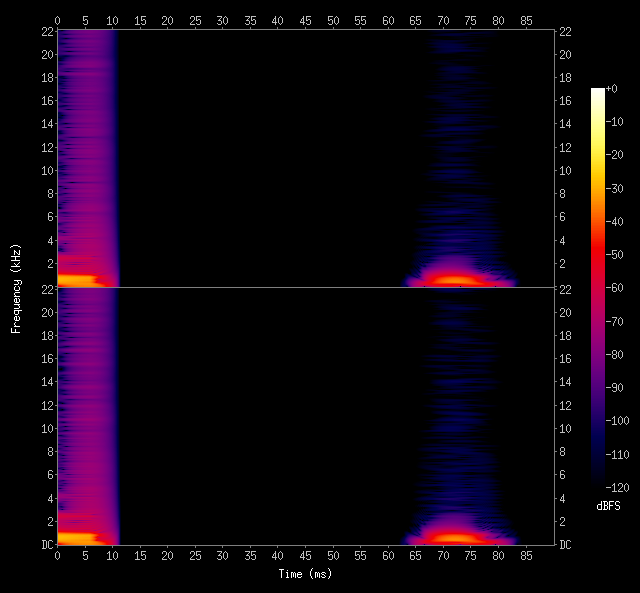Click the +0 label atop the dBFS scale
Screen dimensions: 640x593
pyautogui.click(x=612, y=89)
